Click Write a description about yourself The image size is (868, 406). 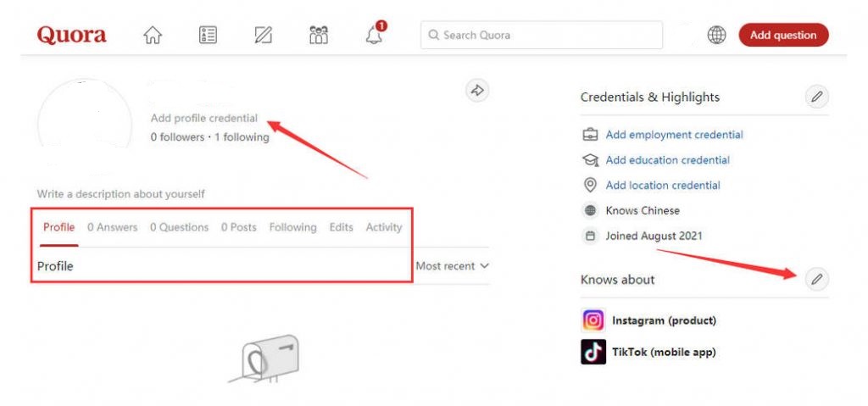pyautogui.click(x=120, y=194)
